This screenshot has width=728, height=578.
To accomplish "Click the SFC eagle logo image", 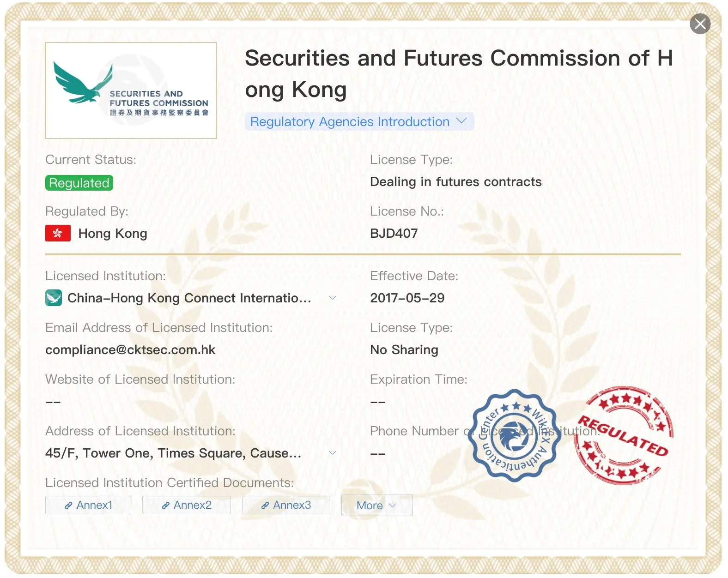I will 131,90.
